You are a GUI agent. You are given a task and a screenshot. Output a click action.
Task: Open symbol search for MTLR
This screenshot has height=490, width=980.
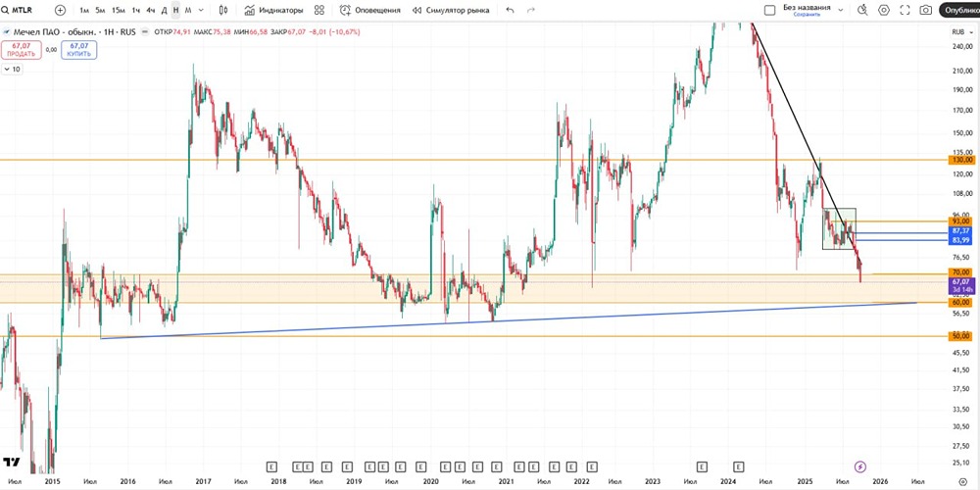pyautogui.click(x=18, y=10)
